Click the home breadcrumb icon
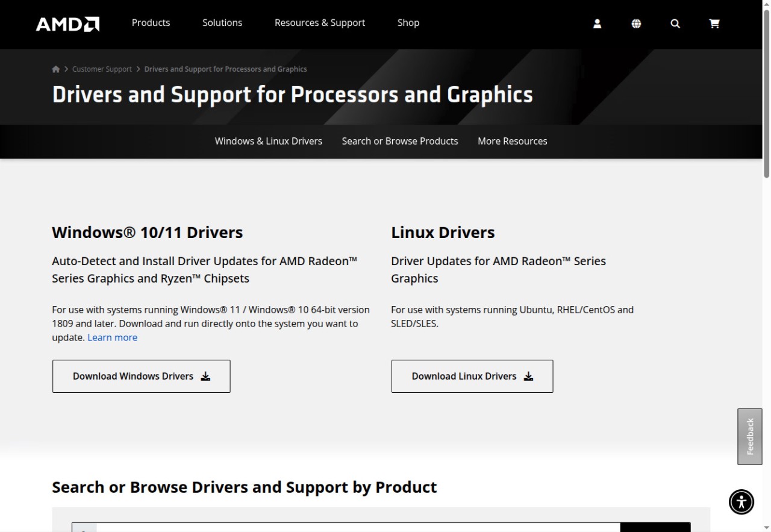 pyautogui.click(x=56, y=69)
